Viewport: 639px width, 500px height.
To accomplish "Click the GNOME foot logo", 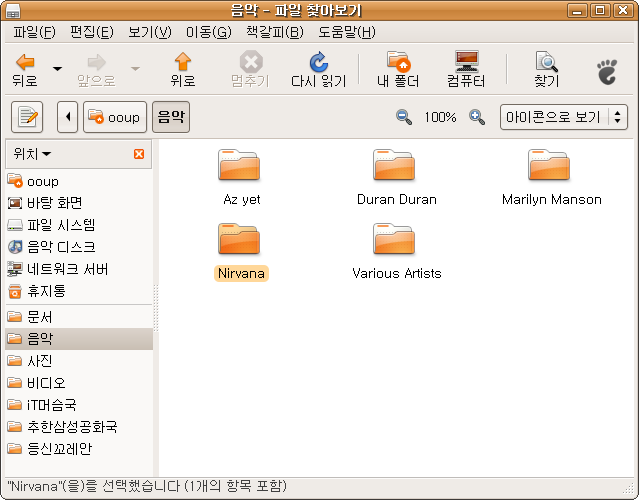I will pos(607,72).
